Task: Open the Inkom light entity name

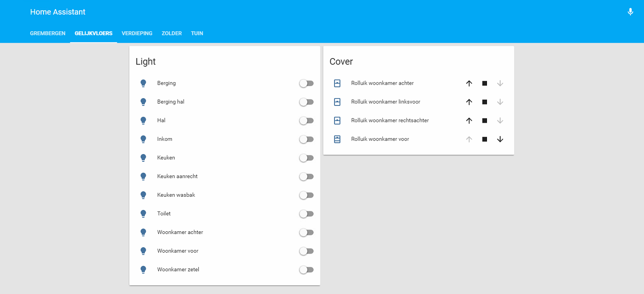Action: tap(165, 140)
